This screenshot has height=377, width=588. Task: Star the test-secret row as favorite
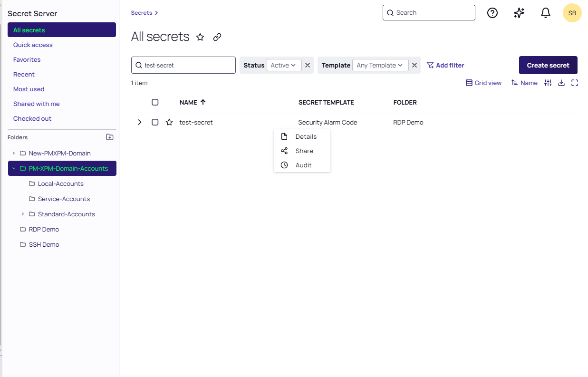coord(169,122)
